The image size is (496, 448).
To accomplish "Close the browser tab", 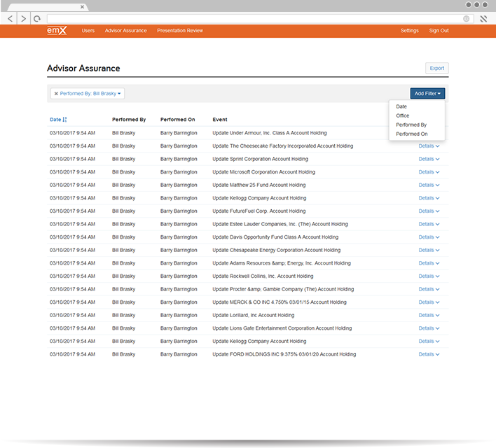I will pos(82,6).
